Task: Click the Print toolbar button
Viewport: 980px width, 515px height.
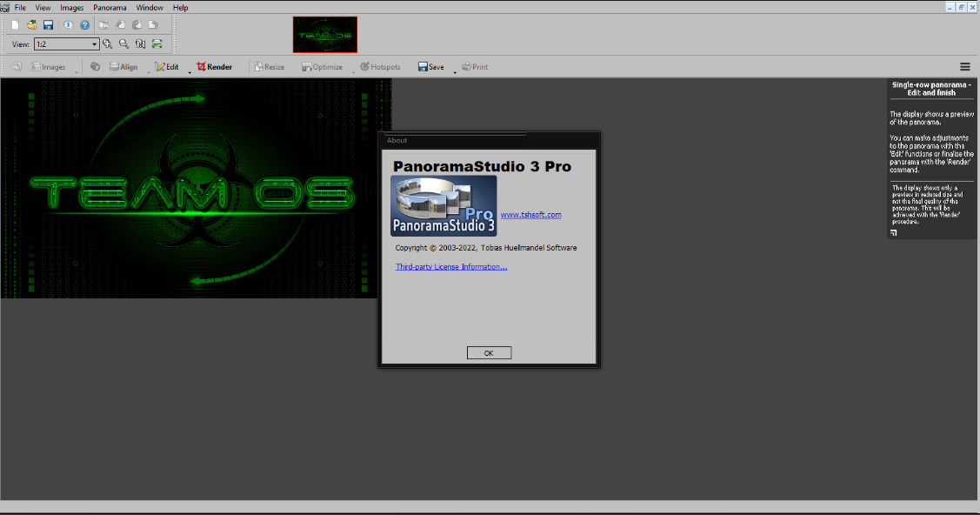Action: 475,67
